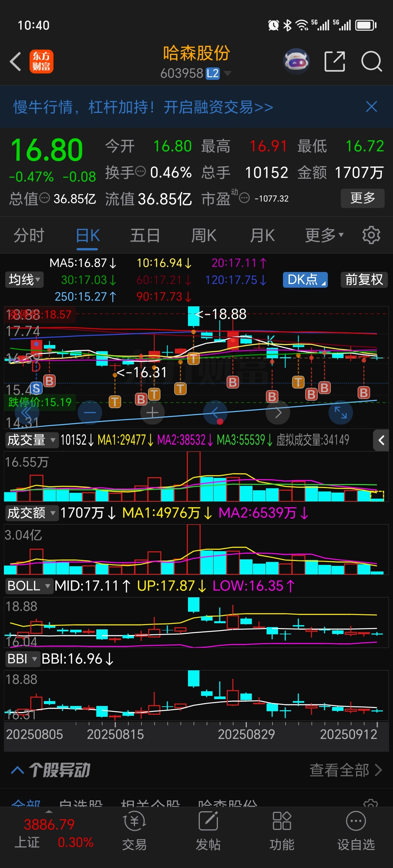Tap the 换手 info icon
393x868 pixels.
coord(140,172)
